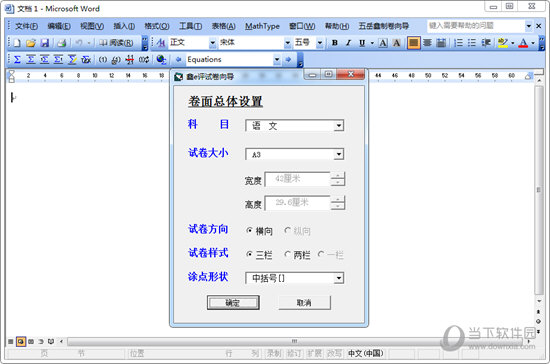The image size is (550, 364).
Task: Toggle 录制 macro recording in status bar
Action: [274, 353]
